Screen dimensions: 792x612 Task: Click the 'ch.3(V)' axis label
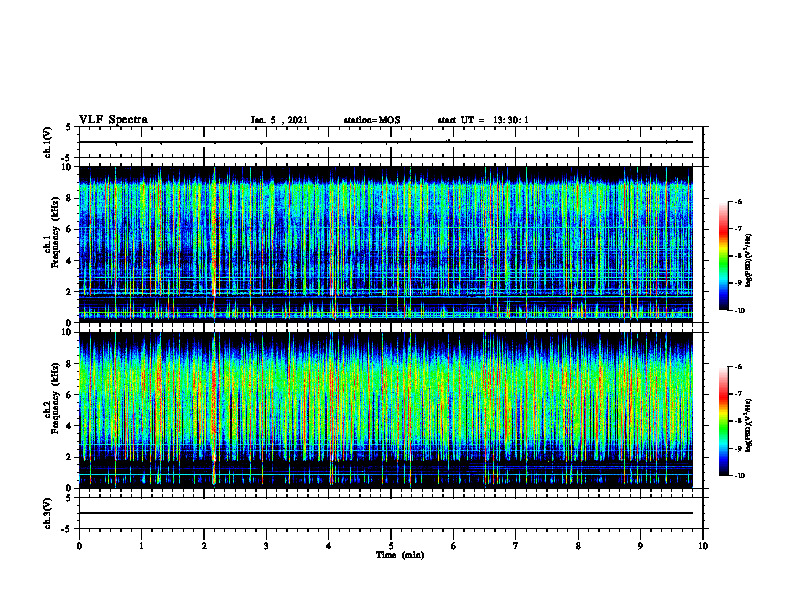point(48,513)
